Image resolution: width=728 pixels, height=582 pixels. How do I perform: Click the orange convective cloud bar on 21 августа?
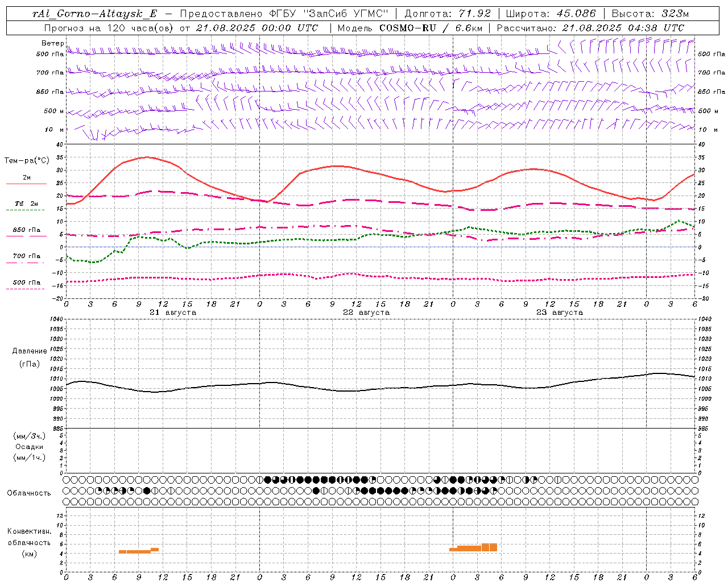139,551
